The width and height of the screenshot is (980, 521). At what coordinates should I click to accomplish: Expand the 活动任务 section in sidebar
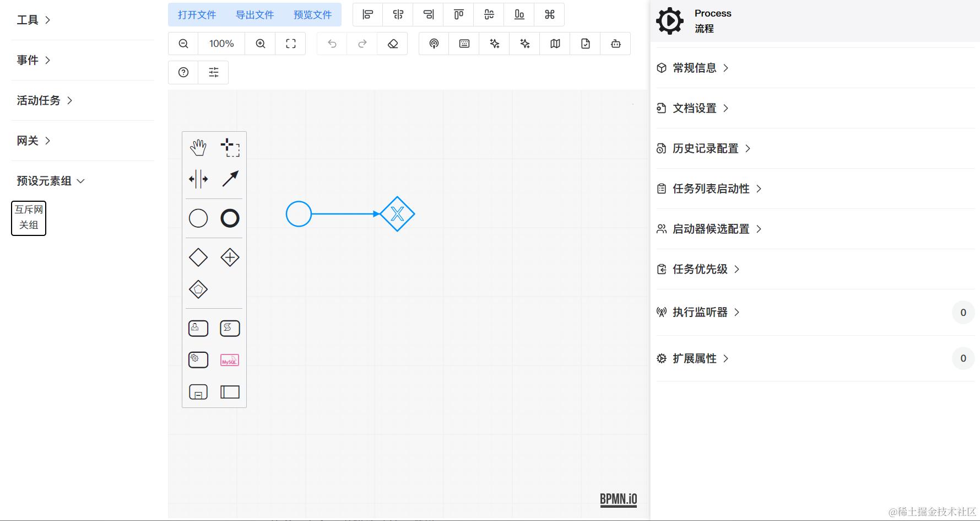point(45,100)
